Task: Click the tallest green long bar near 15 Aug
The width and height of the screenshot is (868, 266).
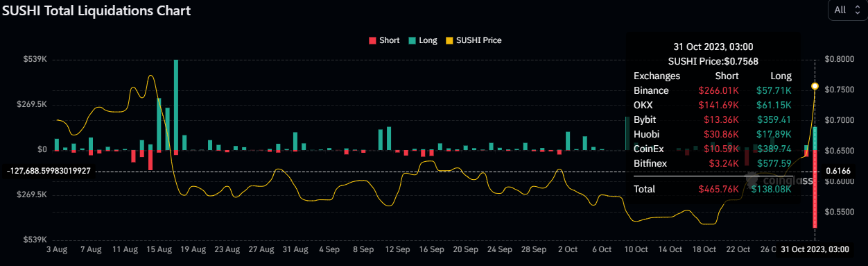Action: click(x=176, y=104)
